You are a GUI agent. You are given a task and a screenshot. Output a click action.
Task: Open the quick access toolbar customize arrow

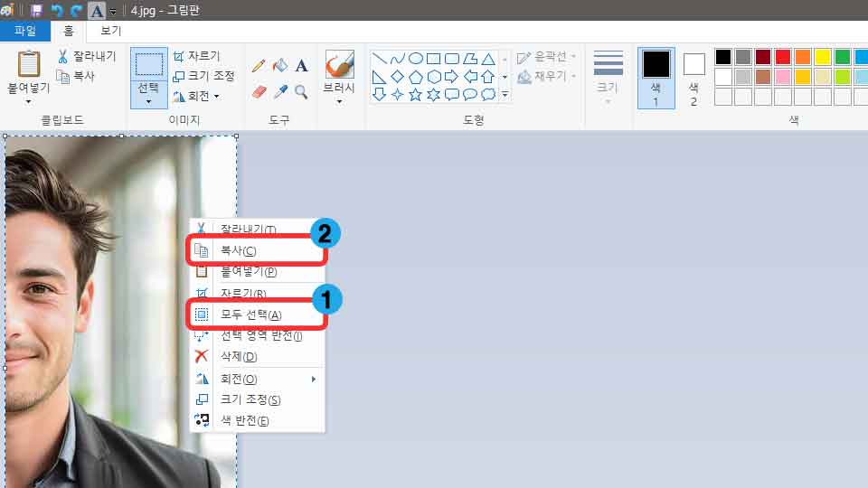click(113, 11)
